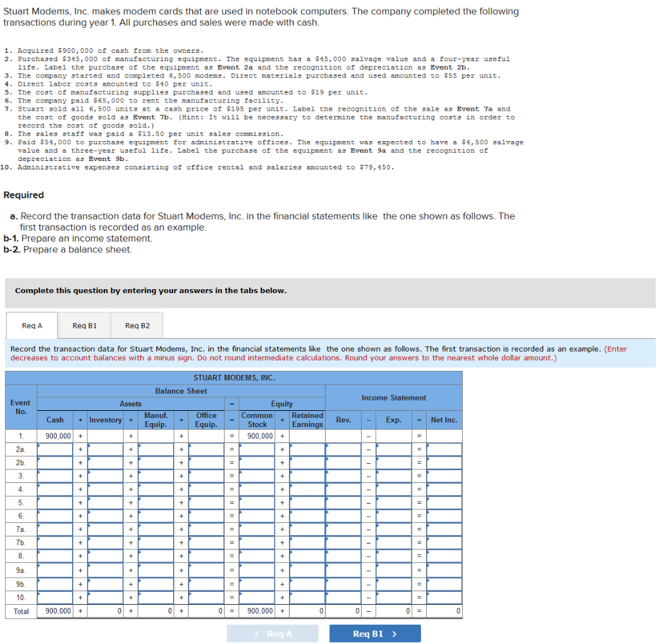Select the Inventory cell for event 4
659x644 pixels.
[106, 489]
